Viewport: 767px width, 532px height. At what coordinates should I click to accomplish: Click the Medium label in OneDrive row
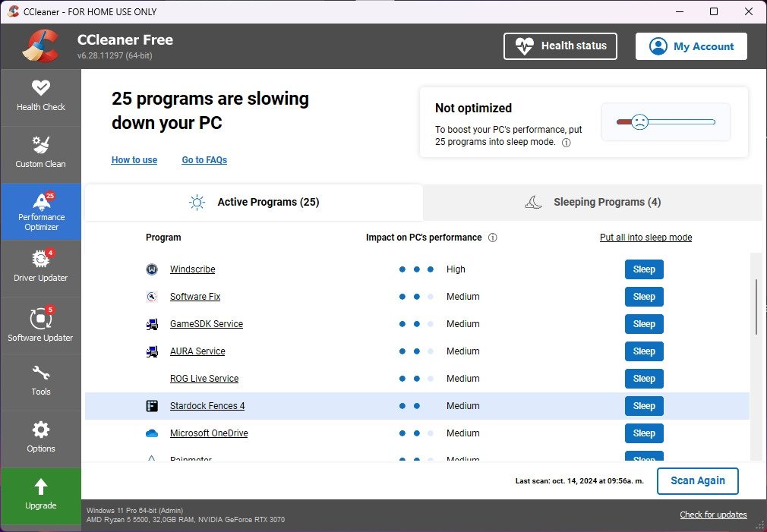[x=462, y=433]
